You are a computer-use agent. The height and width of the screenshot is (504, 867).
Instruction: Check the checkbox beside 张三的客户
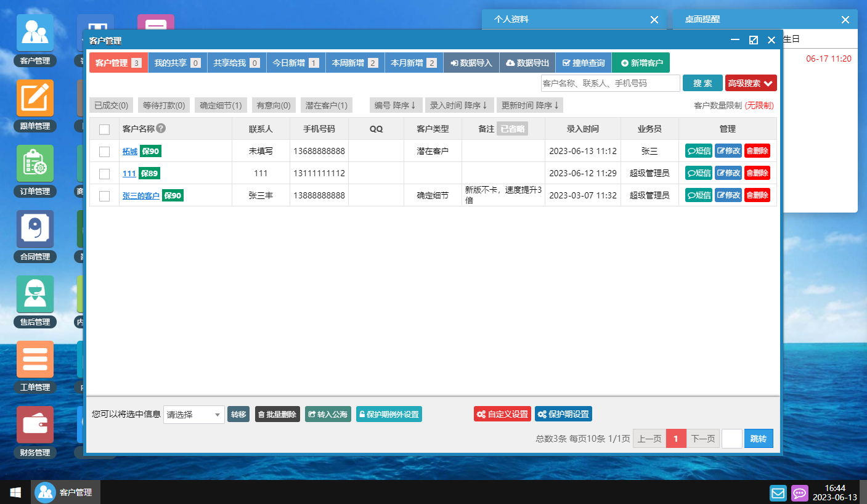tap(104, 195)
